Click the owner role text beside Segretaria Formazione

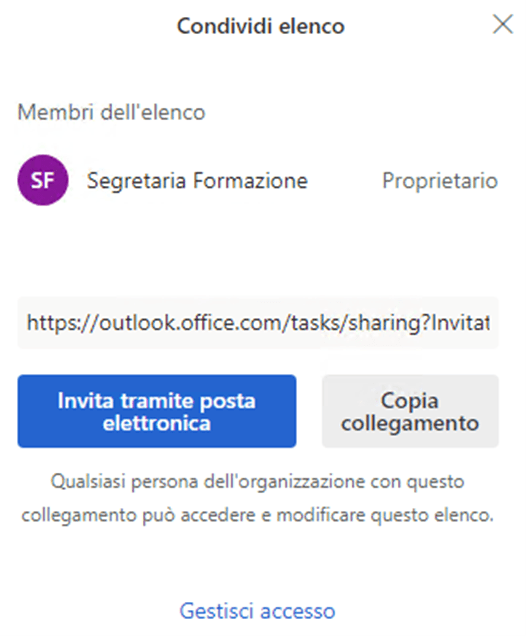pyautogui.click(x=440, y=180)
